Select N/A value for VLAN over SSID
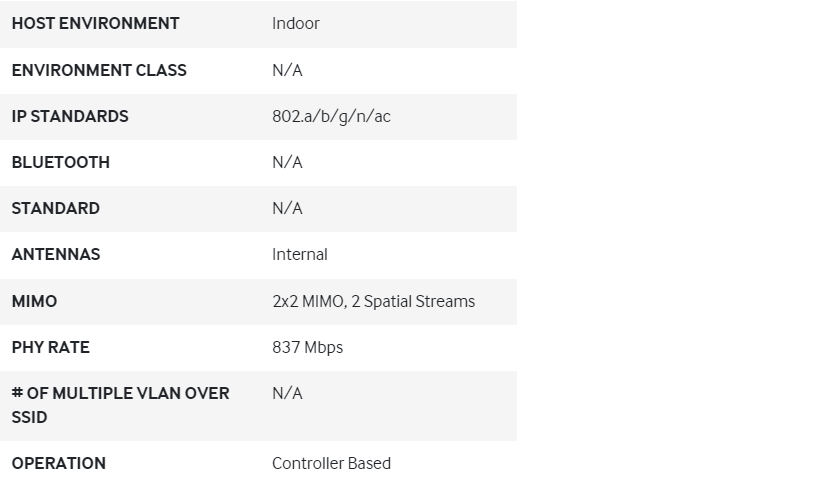This screenshot has height=500, width=819. 287,393
